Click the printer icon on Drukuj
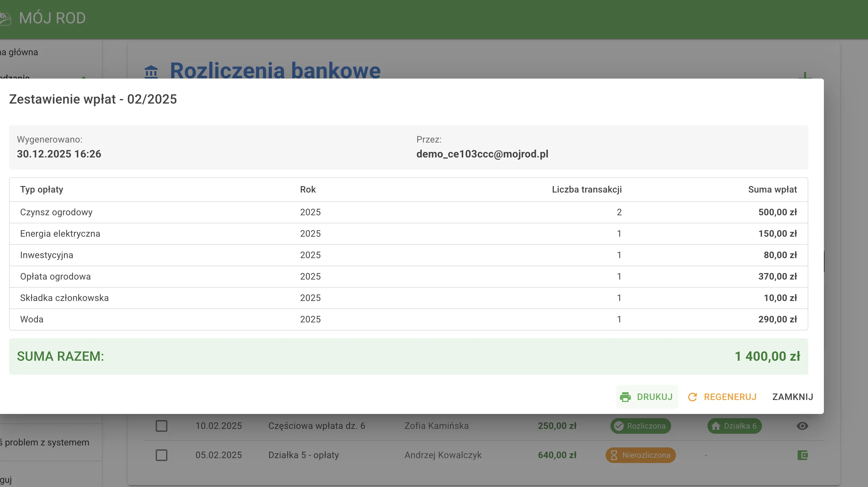The width and height of the screenshot is (868, 487). click(x=625, y=397)
